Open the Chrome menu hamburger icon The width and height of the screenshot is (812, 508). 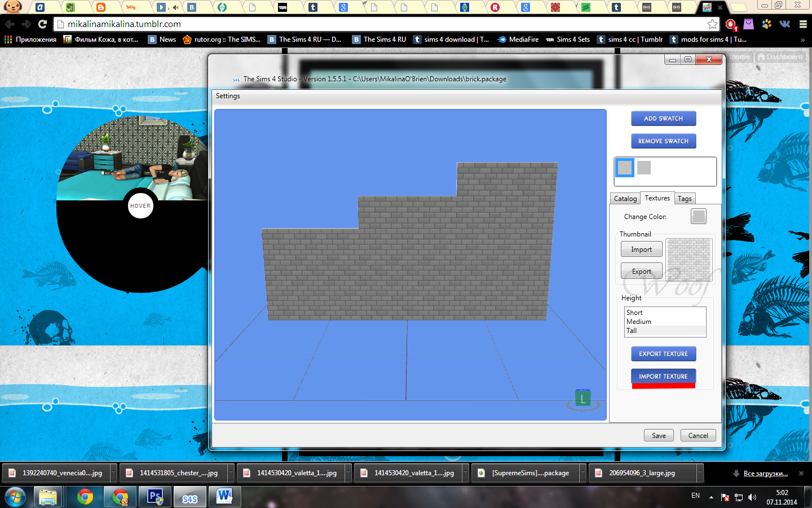[803, 24]
